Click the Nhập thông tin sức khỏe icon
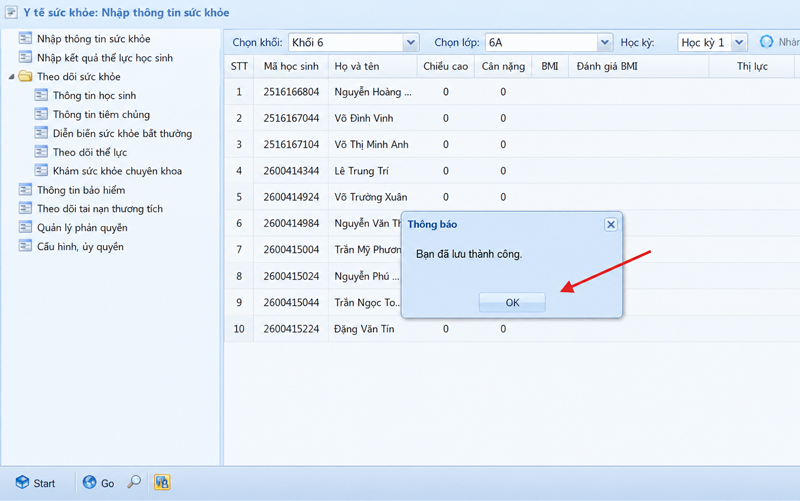This screenshot has width=800, height=501. (25, 38)
